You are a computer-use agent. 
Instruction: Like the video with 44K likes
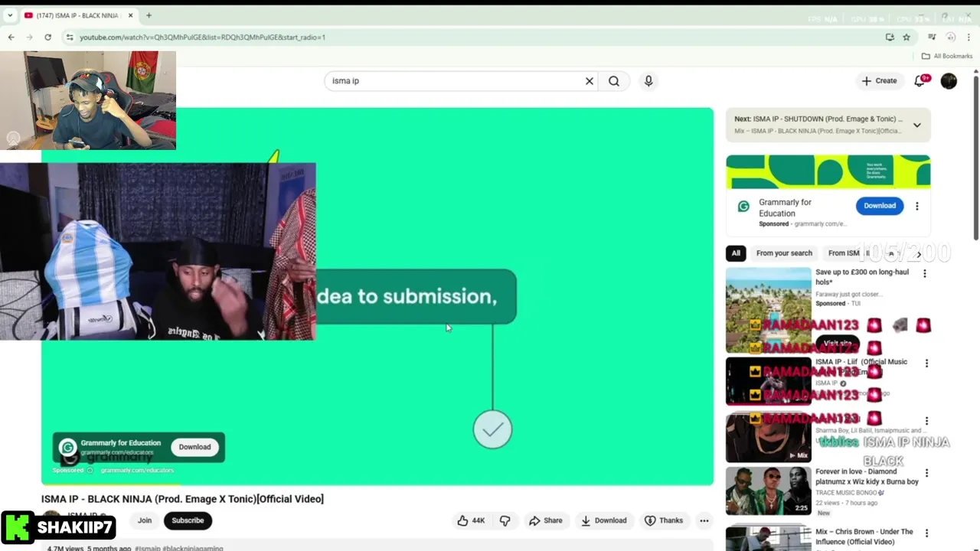pos(472,520)
